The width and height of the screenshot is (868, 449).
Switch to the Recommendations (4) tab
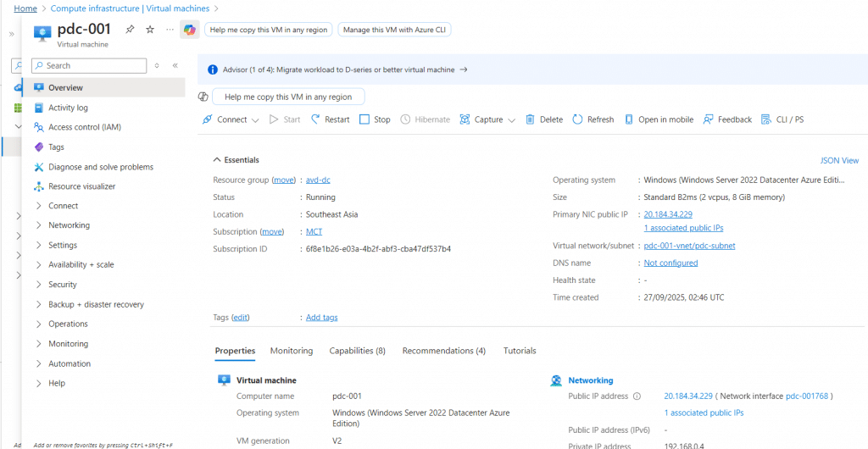tap(444, 351)
